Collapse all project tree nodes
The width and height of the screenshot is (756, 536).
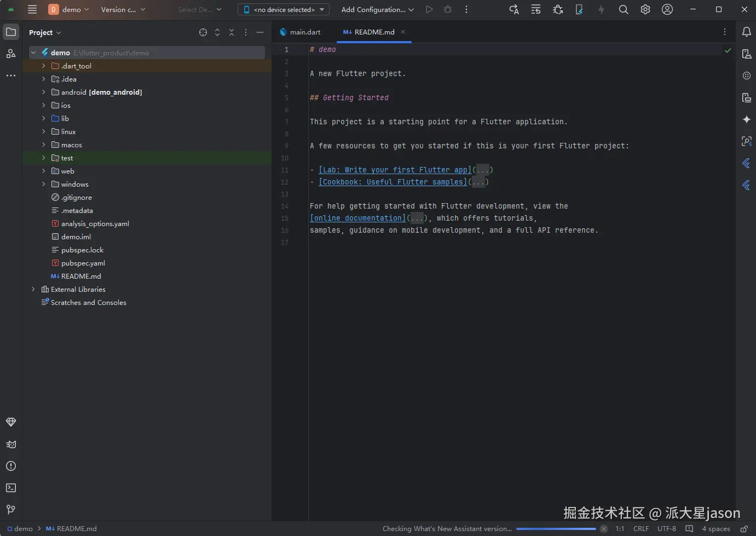click(x=232, y=32)
